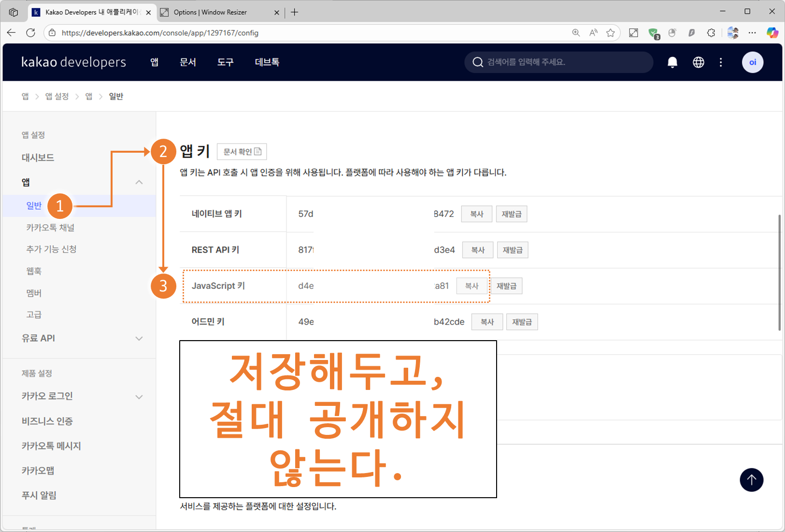This screenshot has width=785, height=532.
Task: Change language with globe icon
Action: [x=698, y=62]
